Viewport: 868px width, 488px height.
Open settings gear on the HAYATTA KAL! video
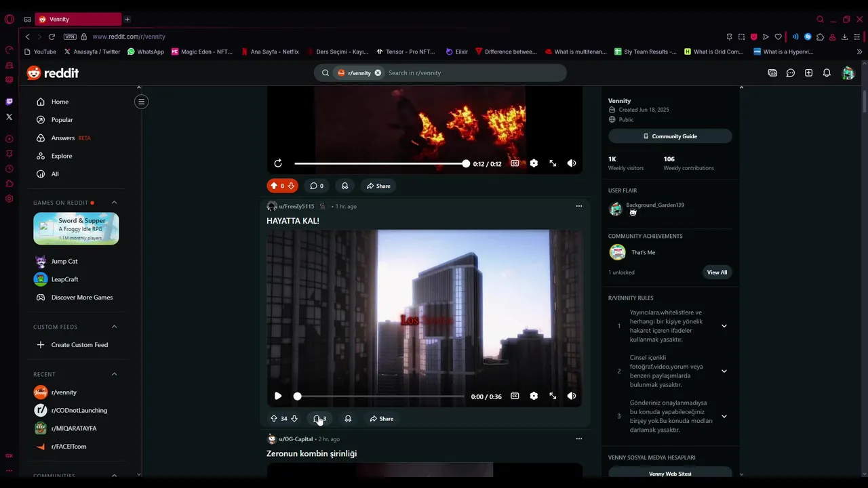tap(534, 396)
